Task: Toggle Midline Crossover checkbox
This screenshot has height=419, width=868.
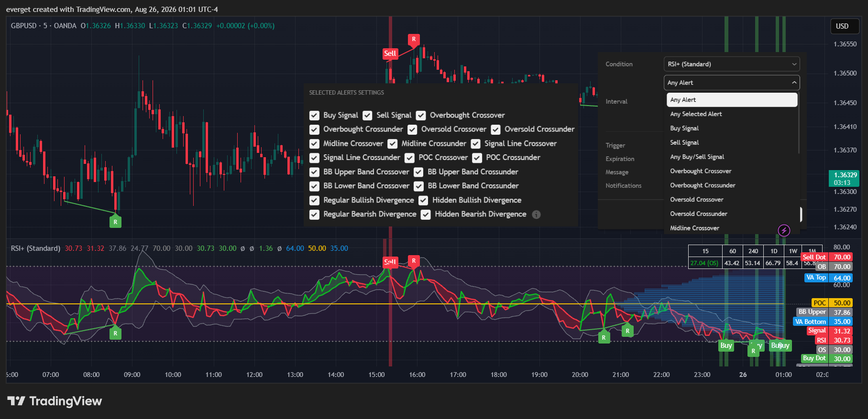Action: coord(314,143)
